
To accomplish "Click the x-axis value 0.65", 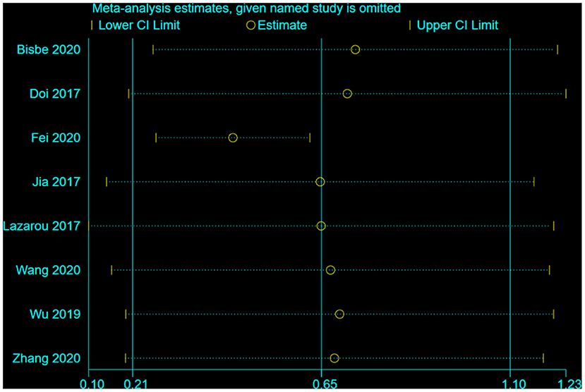I will click(324, 384).
